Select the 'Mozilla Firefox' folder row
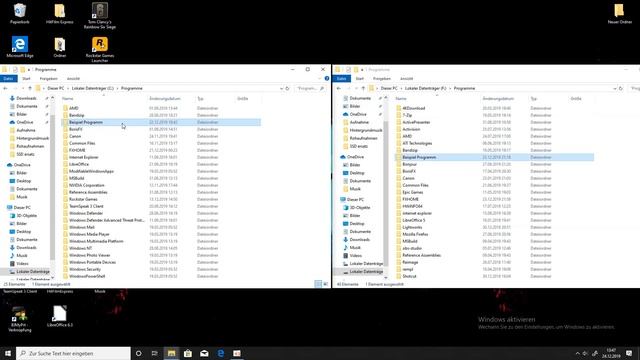Image resolution: width=640 pixels, height=360 pixels. coord(494,234)
